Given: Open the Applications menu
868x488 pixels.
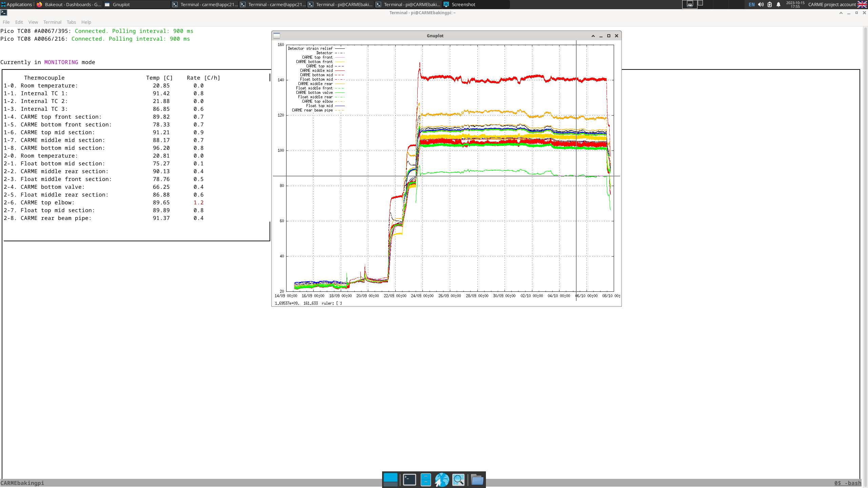Looking at the screenshot, I should tap(17, 4).
